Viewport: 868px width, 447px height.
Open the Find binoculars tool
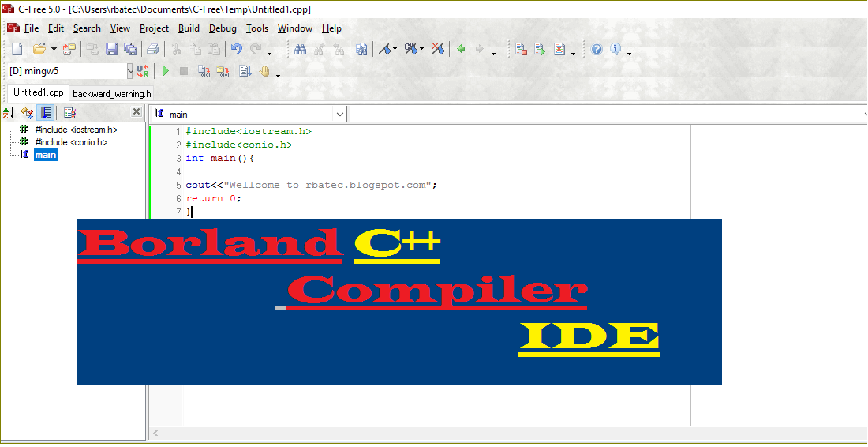(x=301, y=49)
